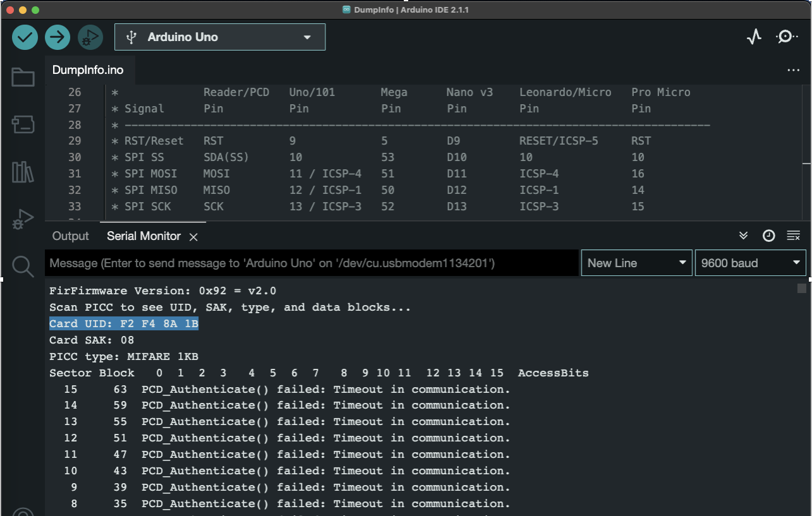Click the Reader/PCD header code line 26
Image resolution: width=812 pixels, height=516 pixels.
[401, 92]
